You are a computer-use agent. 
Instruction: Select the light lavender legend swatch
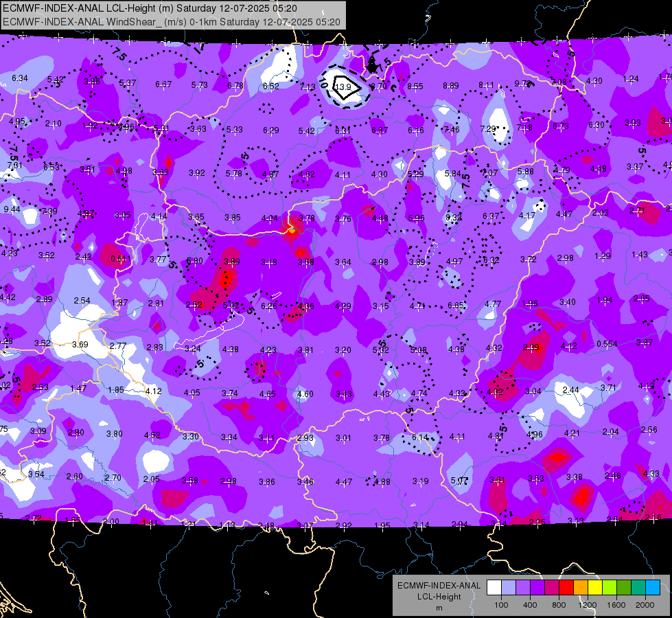508,588
